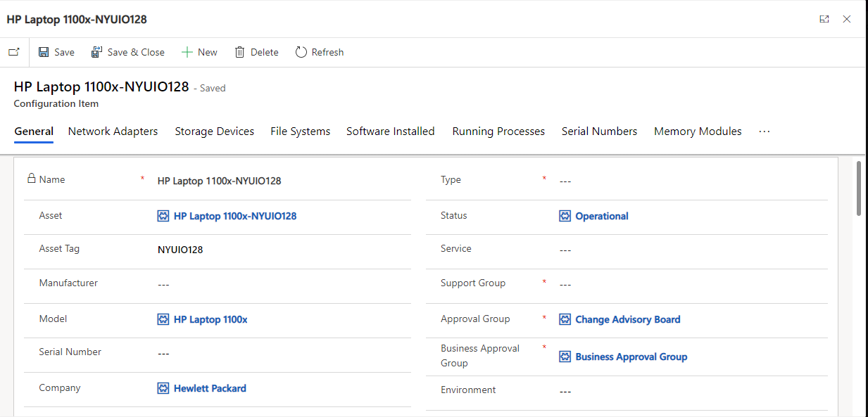Screen dimensions: 868x417
Task: Click the expand icon in the title bar
Action: (824, 19)
